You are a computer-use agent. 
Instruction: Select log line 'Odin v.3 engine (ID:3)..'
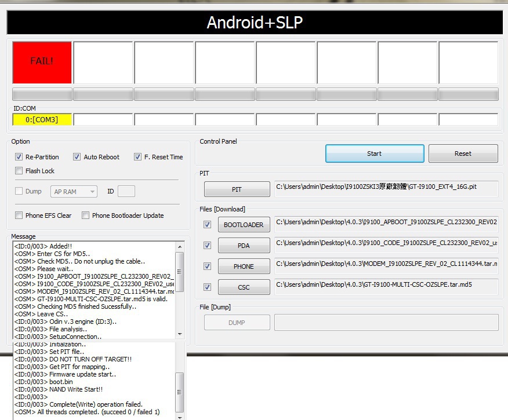(66, 322)
